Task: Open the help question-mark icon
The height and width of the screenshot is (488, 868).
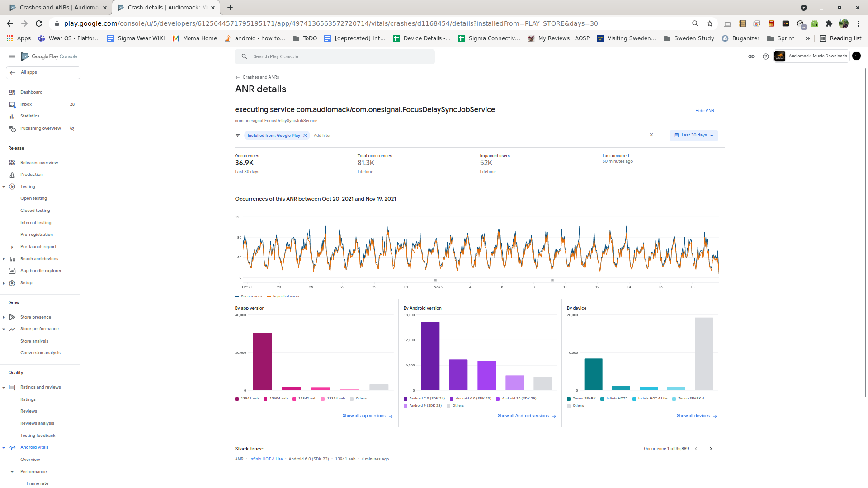Action: coord(765,56)
